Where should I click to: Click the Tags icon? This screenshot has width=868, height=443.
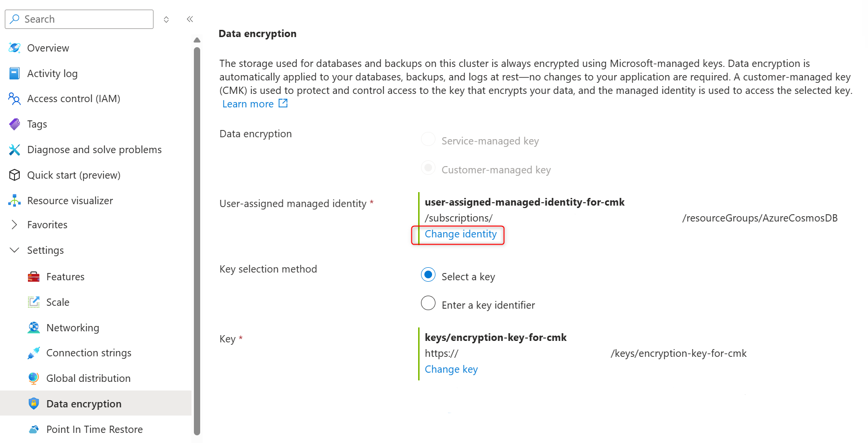coord(14,124)
